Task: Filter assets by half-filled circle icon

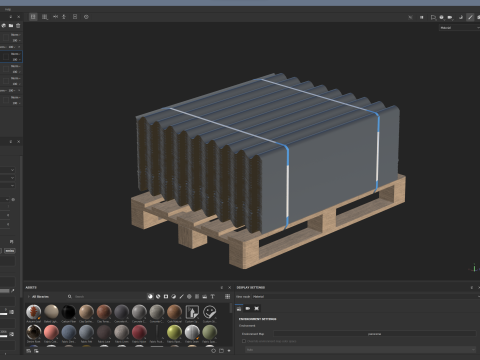Action: coord(174,296)
